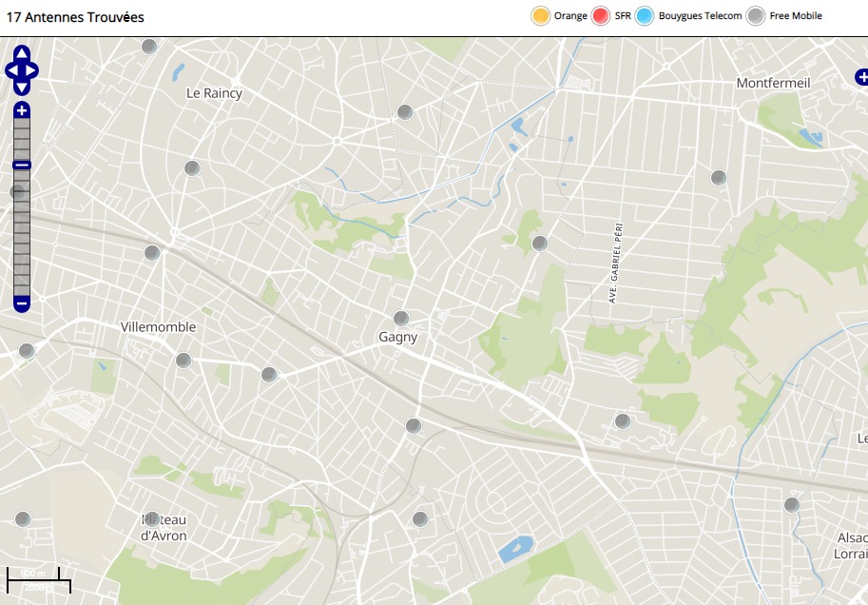Click the Montfermeil town label
The image size is (868, 605).
[x=773, y=83]
